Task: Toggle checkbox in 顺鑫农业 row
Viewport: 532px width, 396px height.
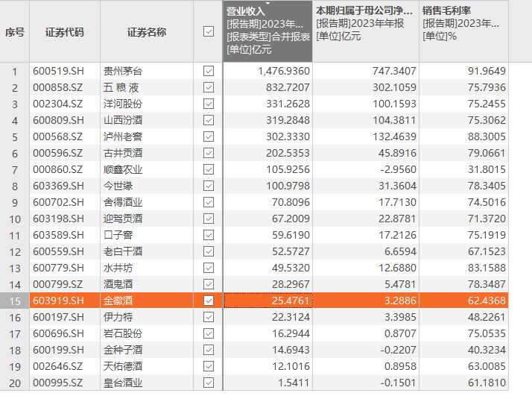Action: coord(209,169)
